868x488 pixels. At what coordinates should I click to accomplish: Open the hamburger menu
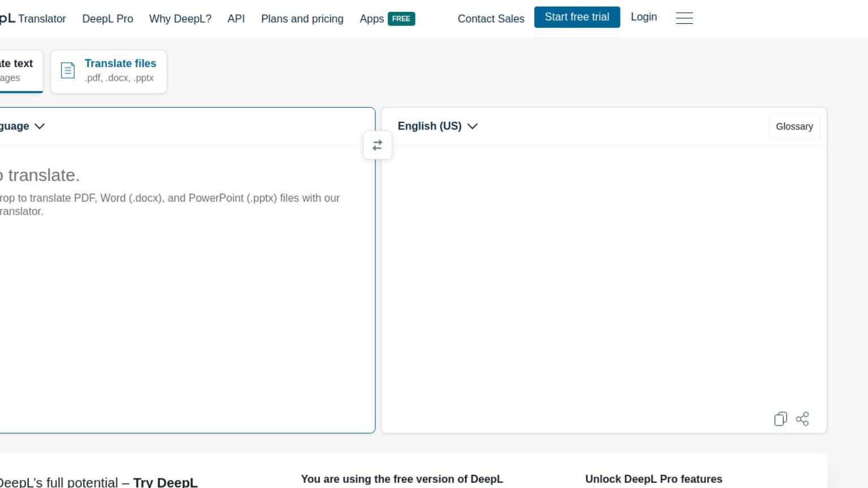684,18
